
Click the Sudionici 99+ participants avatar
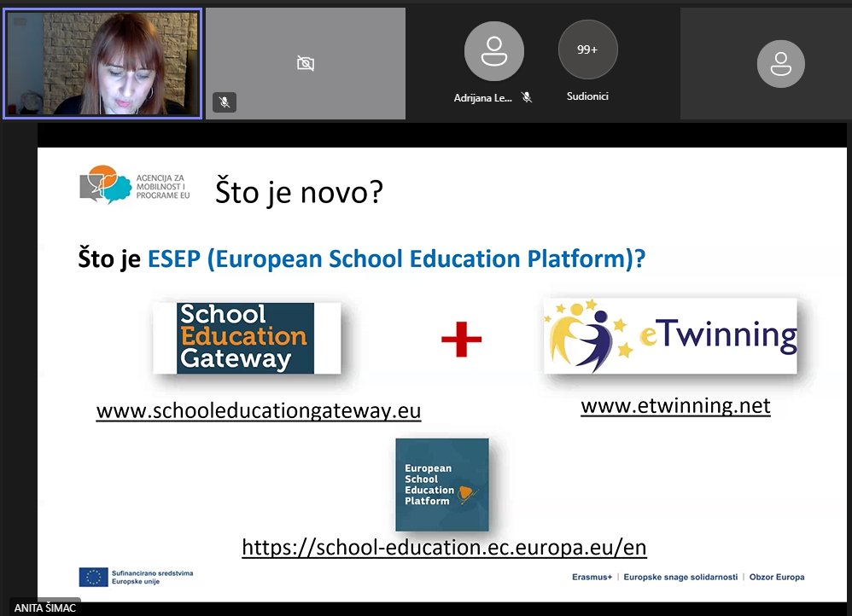587,49
